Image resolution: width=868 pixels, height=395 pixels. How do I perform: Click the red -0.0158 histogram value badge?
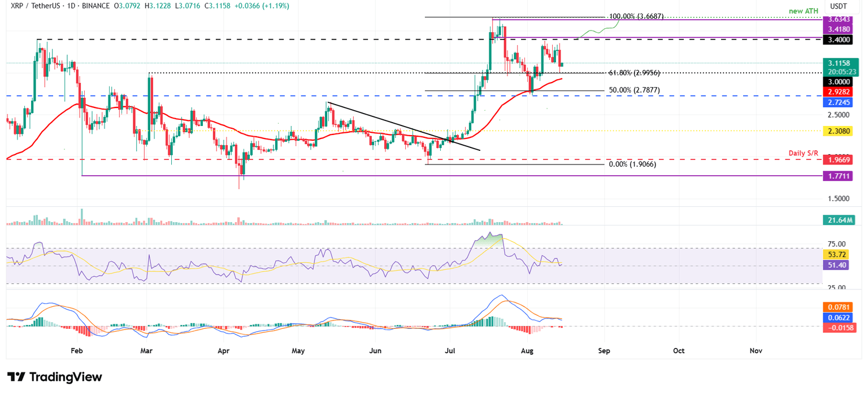pyautogui.click(x=840, y=327)
